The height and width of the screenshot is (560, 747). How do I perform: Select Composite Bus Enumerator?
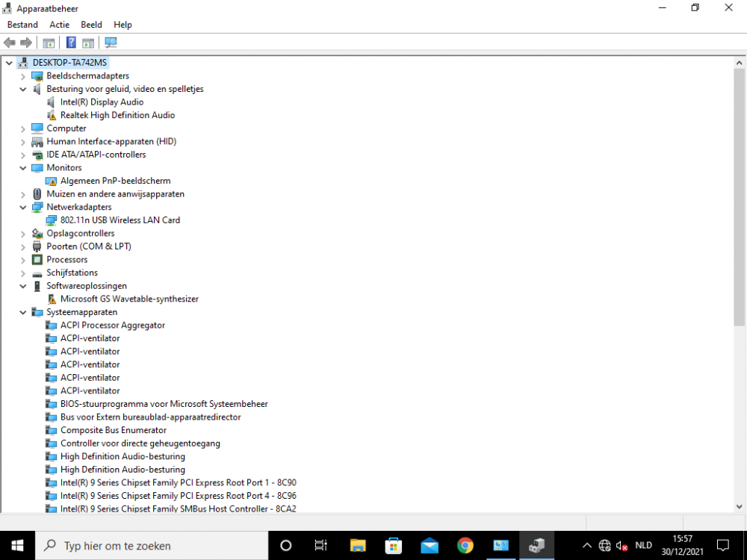pos(114,430)
